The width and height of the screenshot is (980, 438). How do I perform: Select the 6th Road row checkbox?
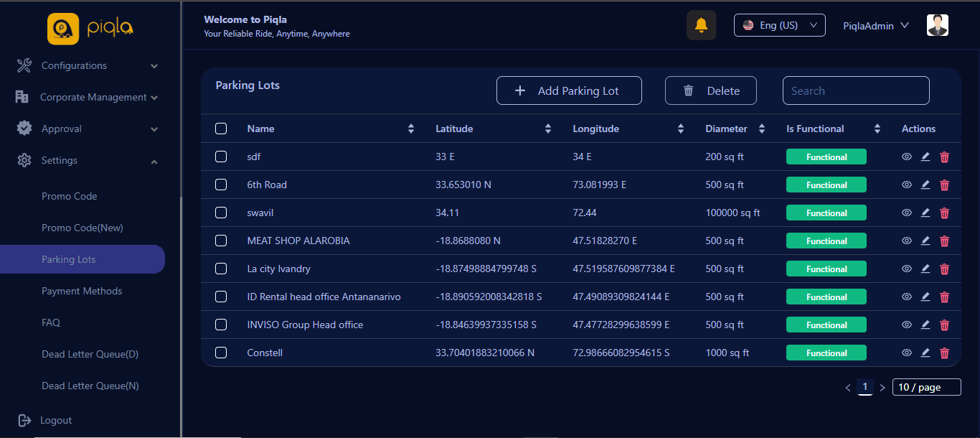[x=221, y=185]
